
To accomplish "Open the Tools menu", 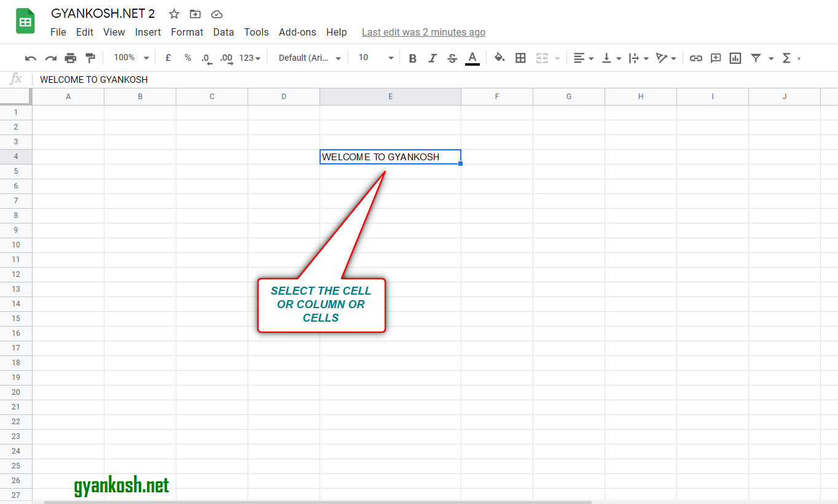I will pyautogui.click(x=256, y=32).
